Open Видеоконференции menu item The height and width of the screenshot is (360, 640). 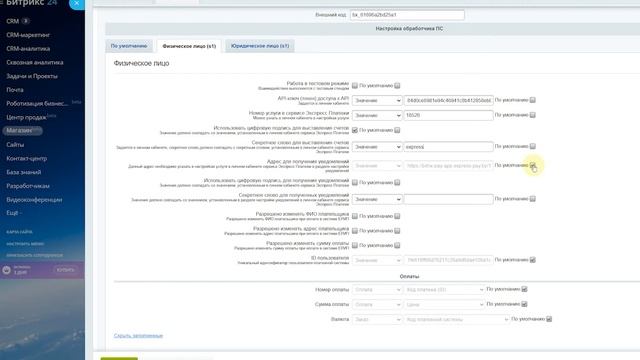[x=34, y=200]
